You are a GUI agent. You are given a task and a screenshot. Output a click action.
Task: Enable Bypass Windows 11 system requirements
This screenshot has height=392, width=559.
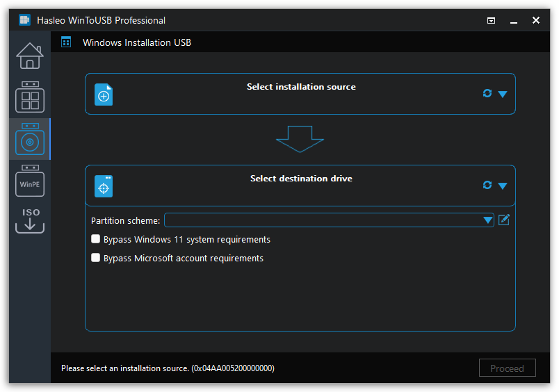pos(95,239)
